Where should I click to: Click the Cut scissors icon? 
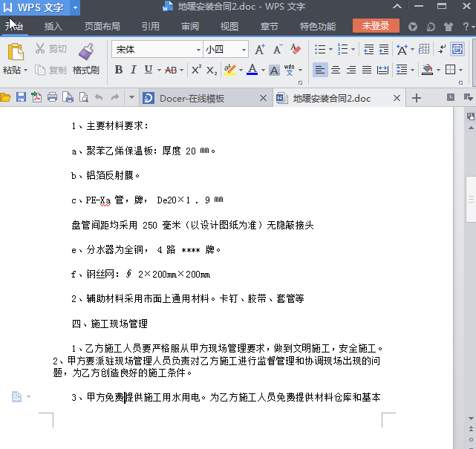point(40,48)
